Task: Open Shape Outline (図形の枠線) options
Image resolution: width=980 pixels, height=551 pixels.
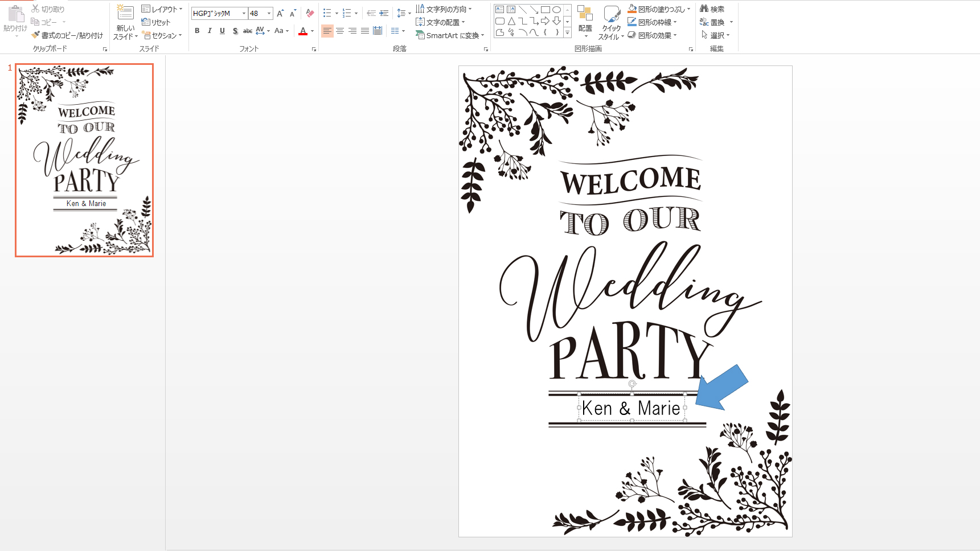Action: coord(652,22)
